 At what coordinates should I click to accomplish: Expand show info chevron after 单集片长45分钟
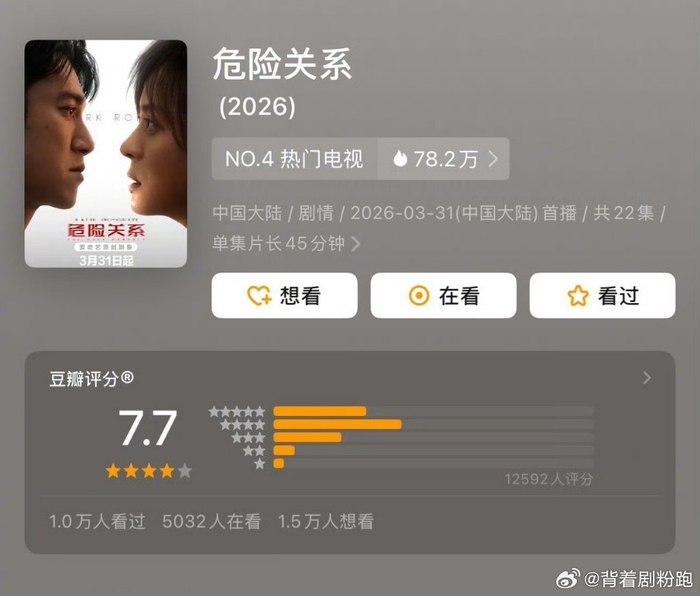pyautogui.click(x=356, y=244)
